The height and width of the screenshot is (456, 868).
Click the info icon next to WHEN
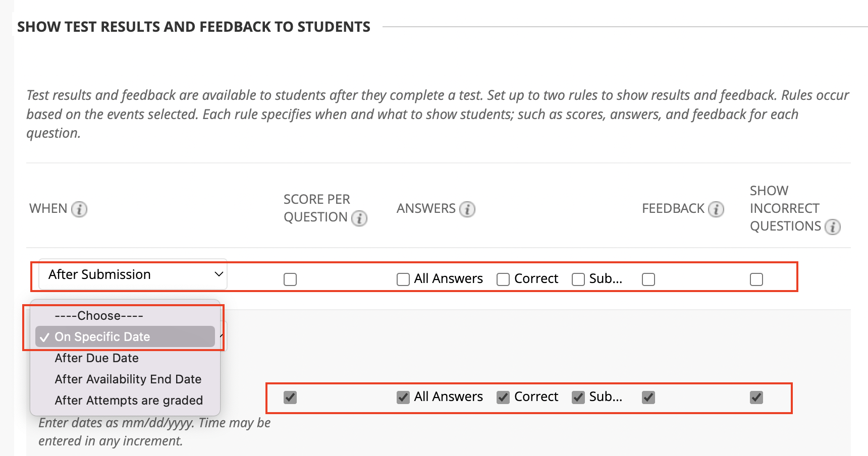79,209
